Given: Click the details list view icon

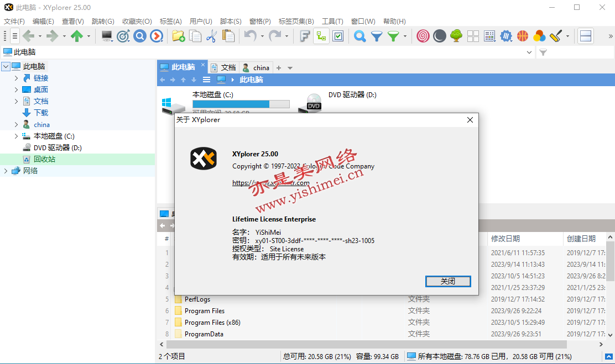Looking at the screenshot, I should (x=489, y=36).
